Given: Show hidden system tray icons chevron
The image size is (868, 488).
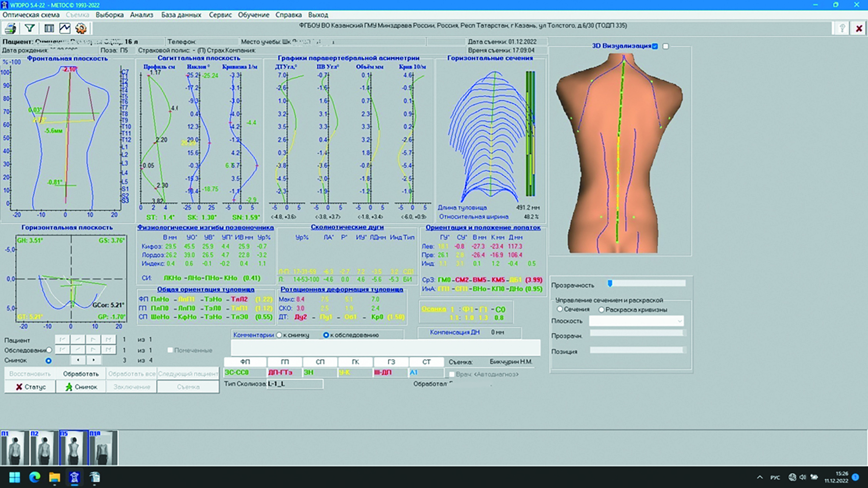Looking at the screenshot, I should pos(760,477).
